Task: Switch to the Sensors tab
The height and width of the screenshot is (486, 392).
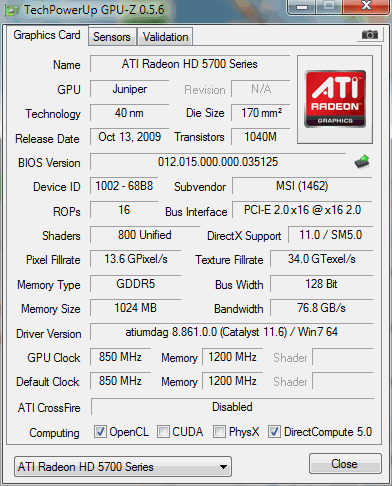Action: (112, 37)
